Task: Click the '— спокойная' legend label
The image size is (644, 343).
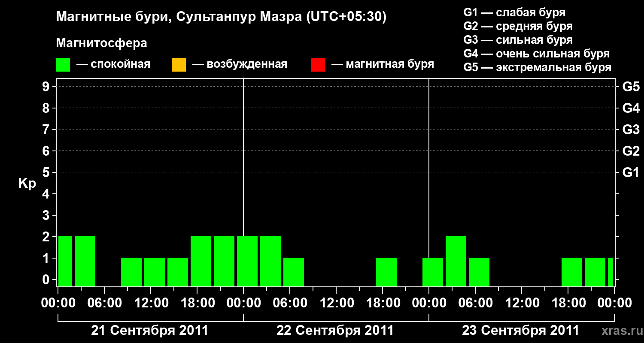Action: pos(113,64)
